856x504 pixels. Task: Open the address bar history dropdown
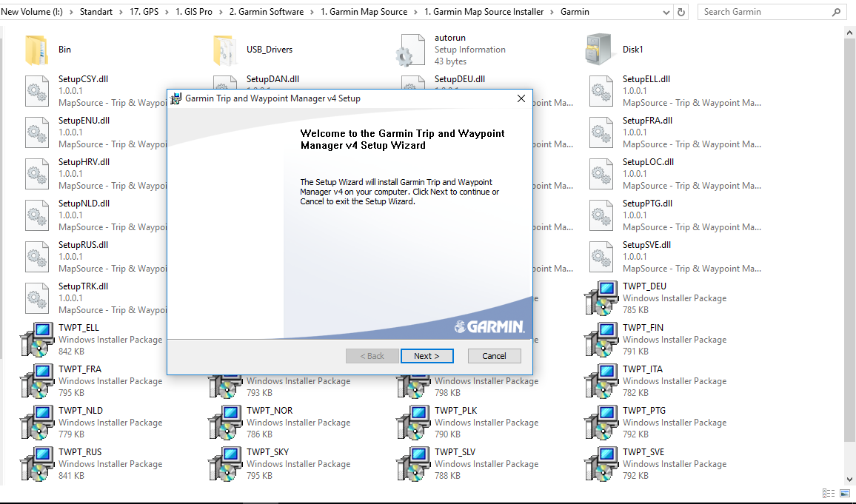(665, 11)
